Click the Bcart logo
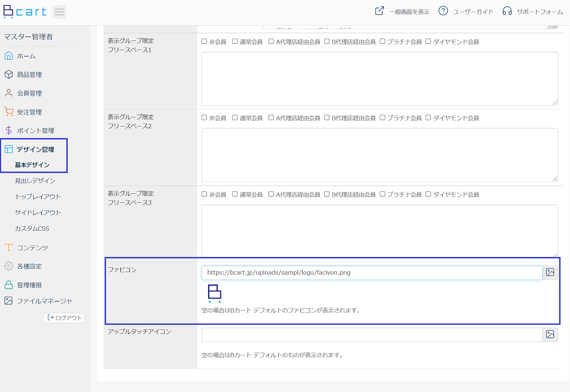570x392 pixels. coord(25,11)
